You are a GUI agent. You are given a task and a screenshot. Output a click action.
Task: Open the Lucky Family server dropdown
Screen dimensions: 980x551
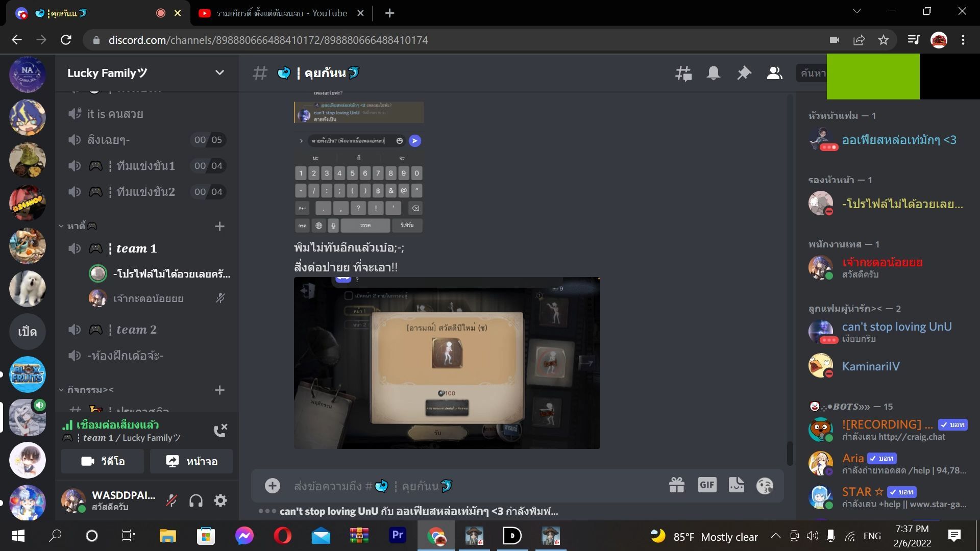tap(219, 73)
